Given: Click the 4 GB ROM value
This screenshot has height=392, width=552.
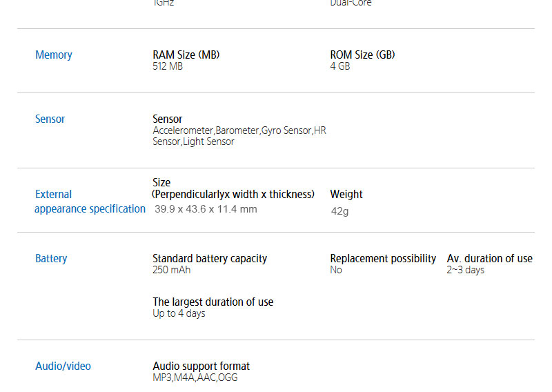Looking at the screenshot, I should [x=340, y=67].
